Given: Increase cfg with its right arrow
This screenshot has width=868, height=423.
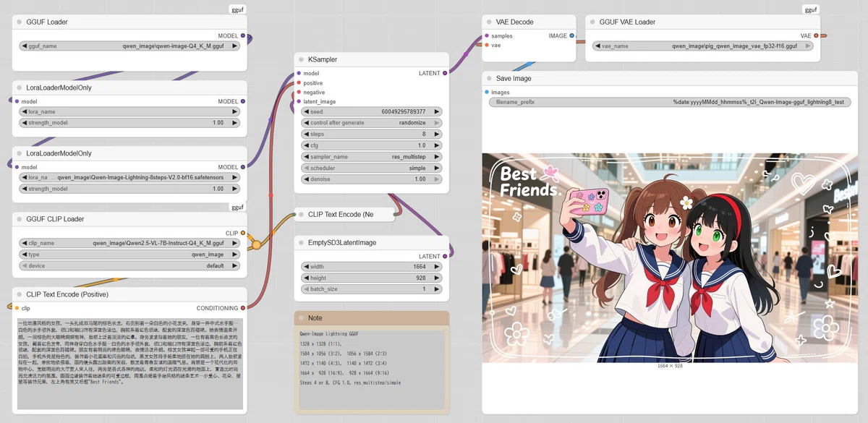Looking at the screenshot, I should pos(437,145).
